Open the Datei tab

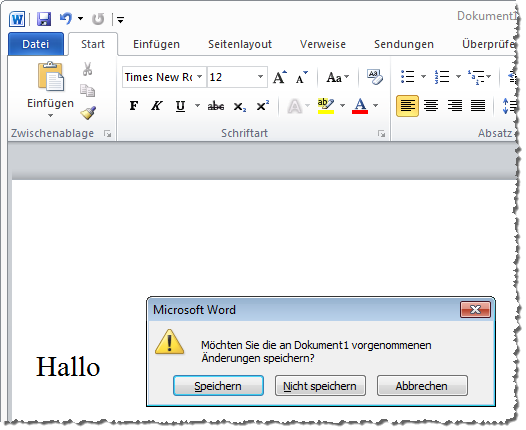[36, 44]
